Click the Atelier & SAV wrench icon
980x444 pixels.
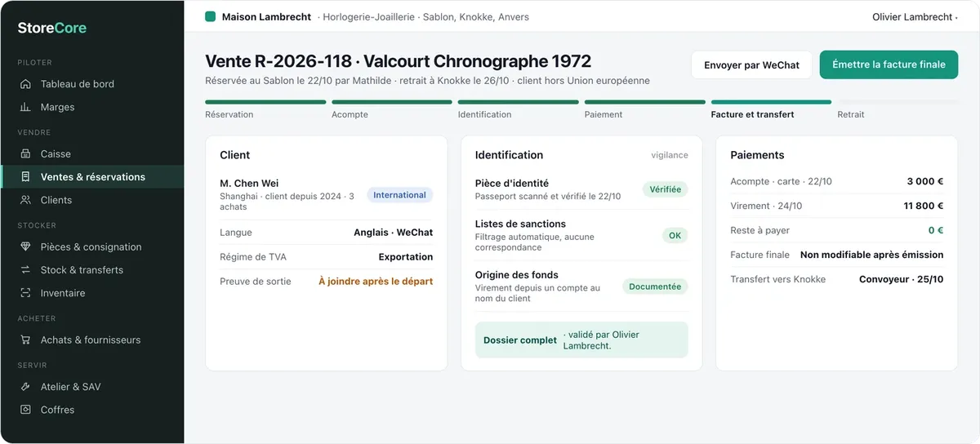[x=25, y=387]
